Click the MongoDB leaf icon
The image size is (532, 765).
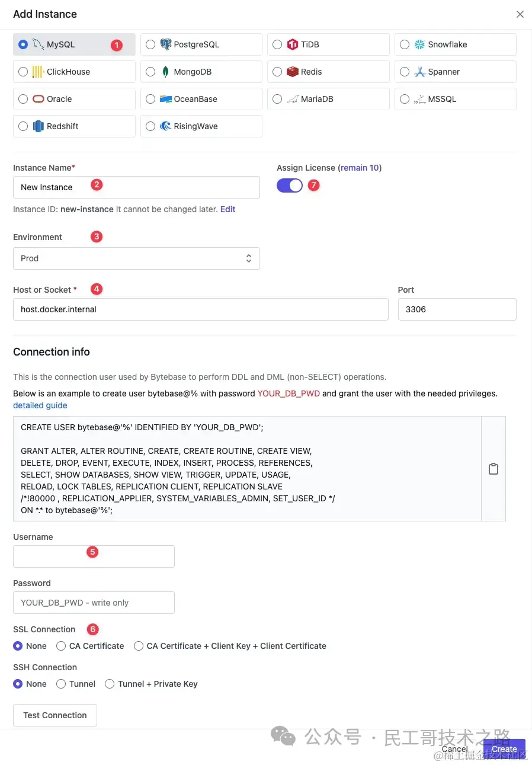[x=165, y=72]
